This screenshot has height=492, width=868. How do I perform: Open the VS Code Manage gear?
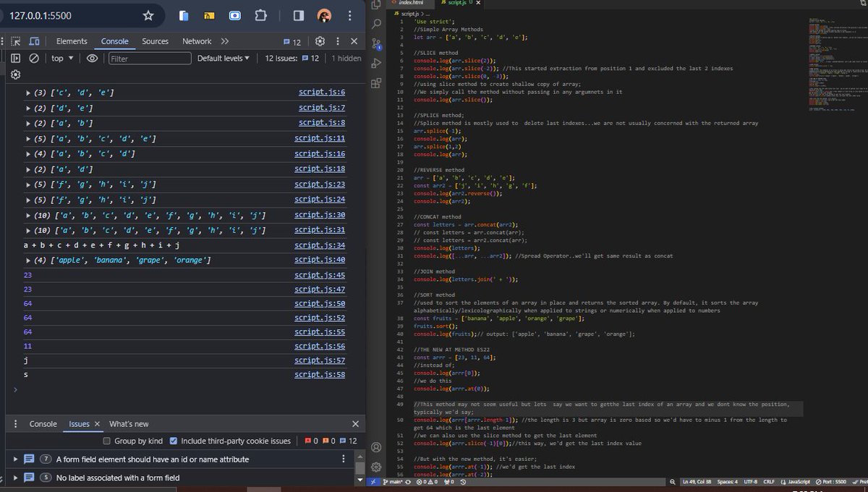376,467
